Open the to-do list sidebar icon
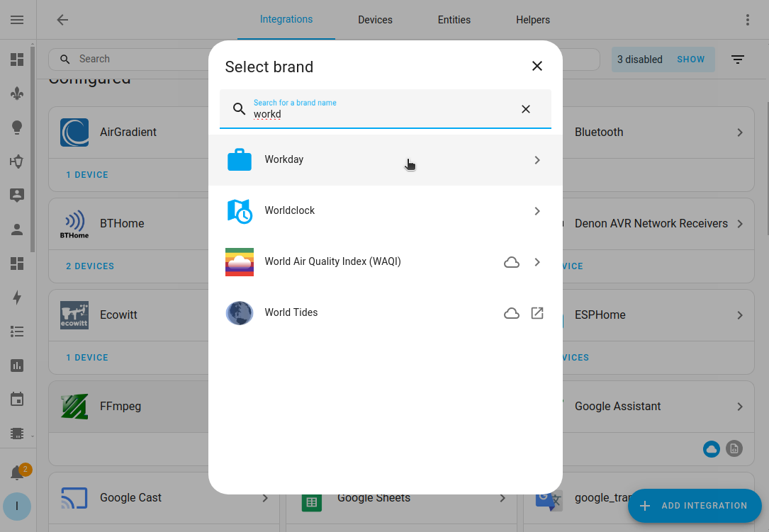 point(17,331)
